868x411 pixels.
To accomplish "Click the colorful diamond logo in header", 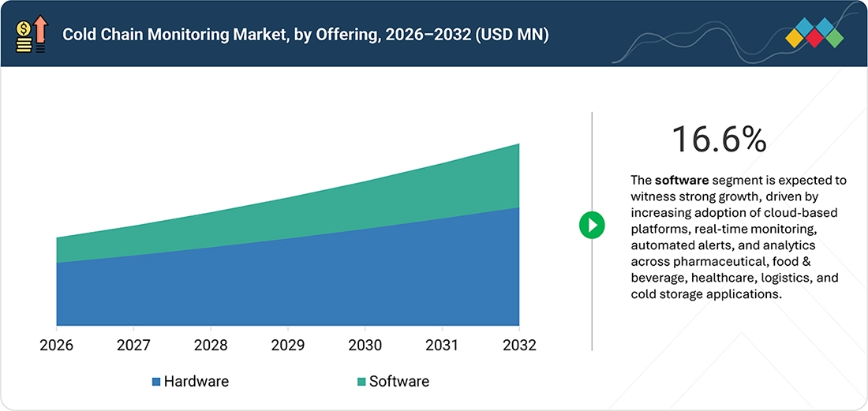I will (814, 33).
